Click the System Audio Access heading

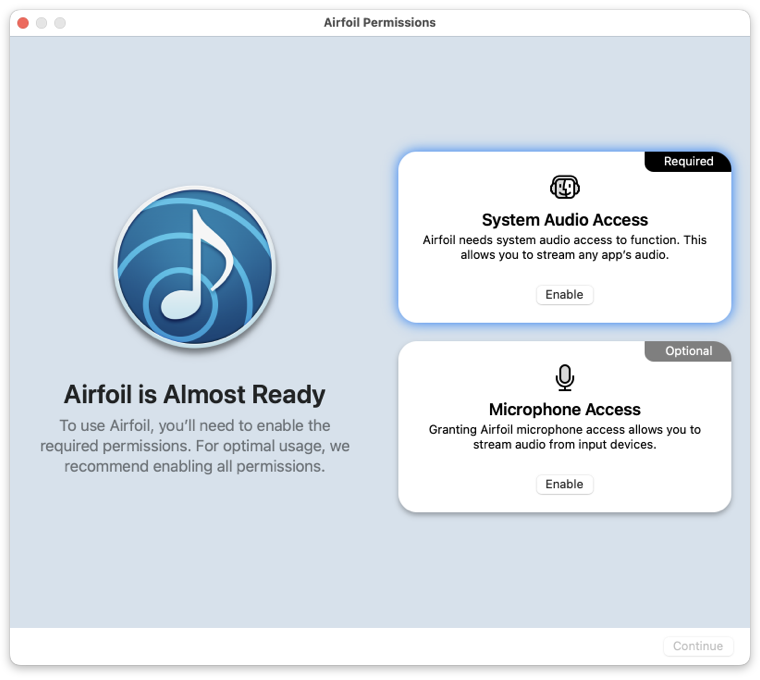coord(565,220)
